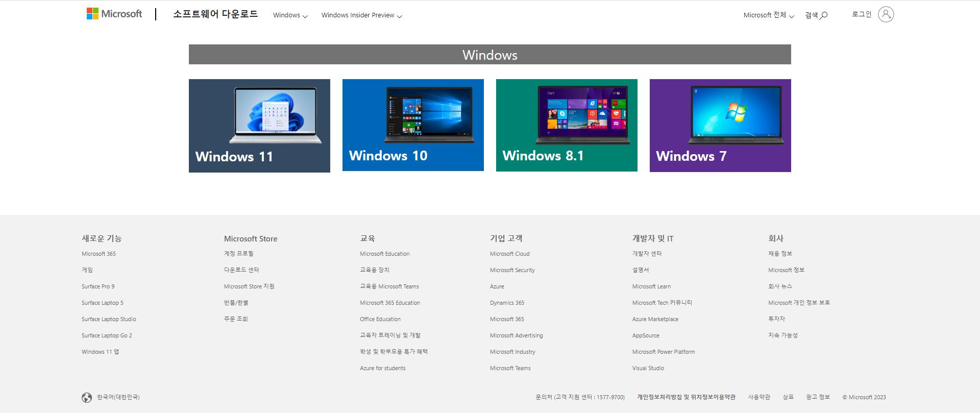Expand the Windows dropdown menu
The width and height of the screenshot is (980, 413).
290,15
